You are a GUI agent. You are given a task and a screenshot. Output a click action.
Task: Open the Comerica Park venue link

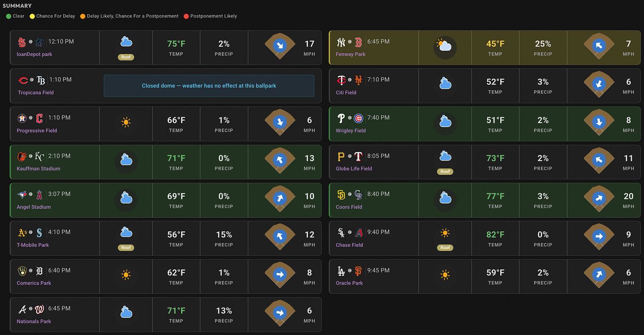click(x=34, y=283)
